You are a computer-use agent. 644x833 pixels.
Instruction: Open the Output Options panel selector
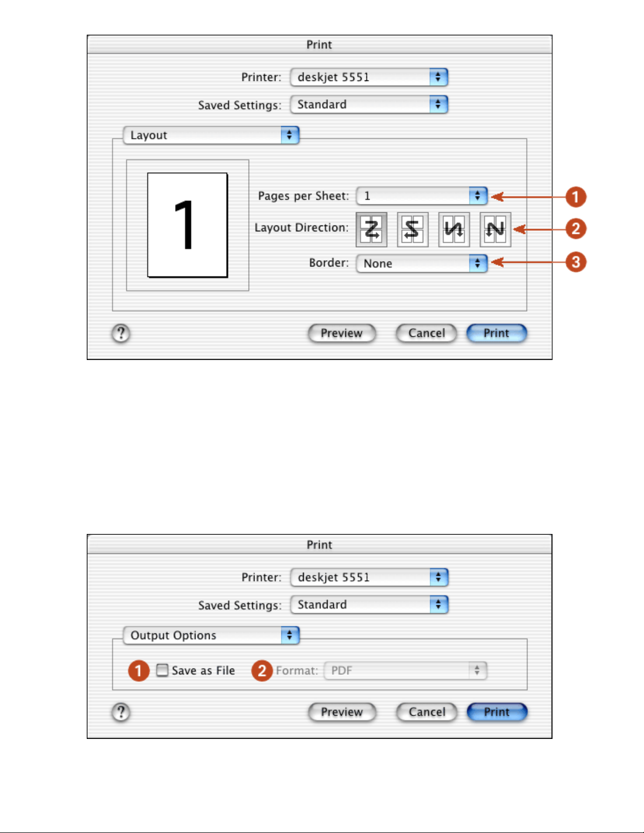[x=211, y=635]
